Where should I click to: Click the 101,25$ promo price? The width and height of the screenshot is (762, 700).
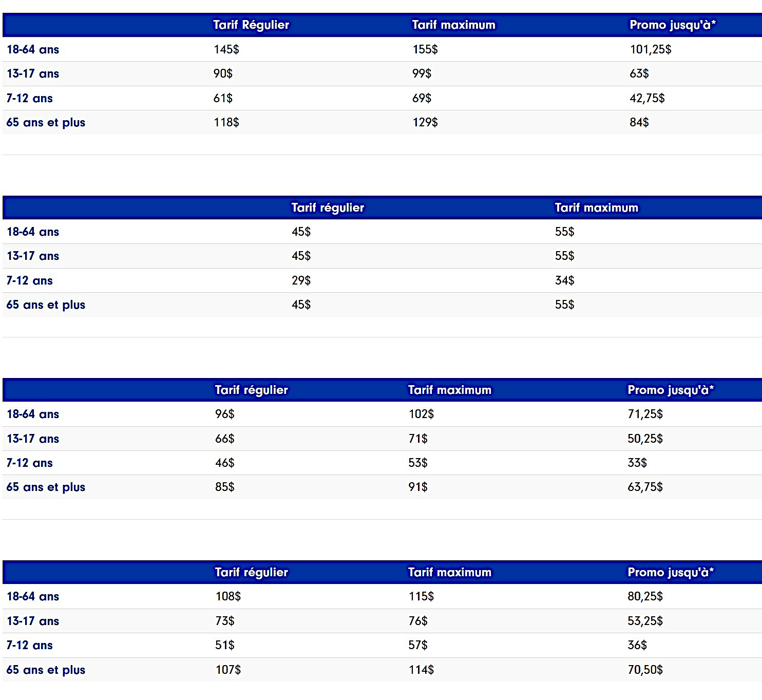point(650,49)
